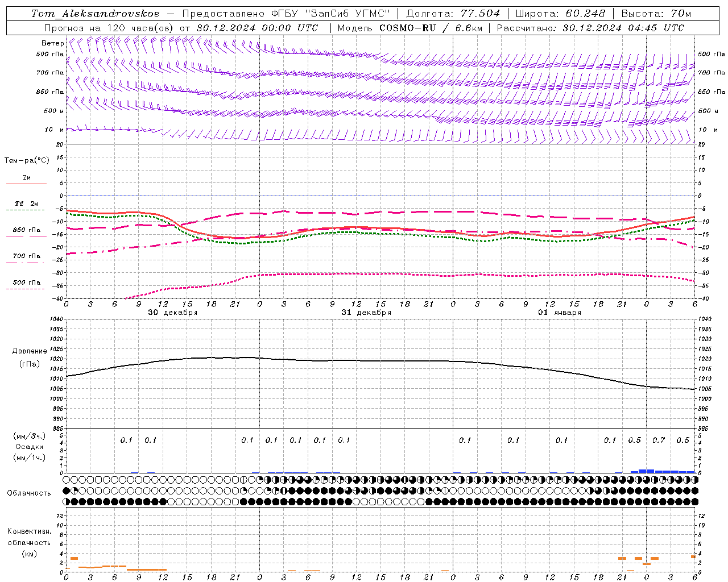The width and height of the screenshot is (728, 582).
Task: Click the dotted line sample under legend '500 гПа'
Action: tap(25, 289)
